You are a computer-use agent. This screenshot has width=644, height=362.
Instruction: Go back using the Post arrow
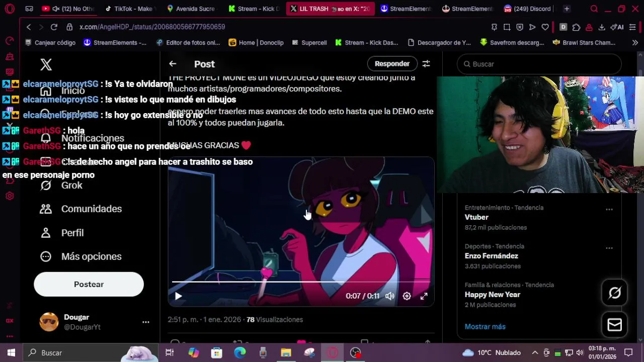pyautogui.click(x=173, y=64)
